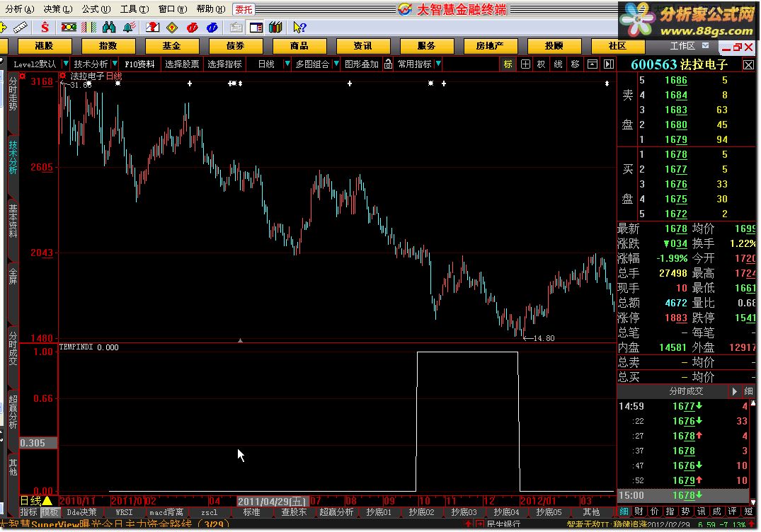Open the 工具(T) menu
The height and width of the screenshot is (532, 761).
(x=135, y=8)
